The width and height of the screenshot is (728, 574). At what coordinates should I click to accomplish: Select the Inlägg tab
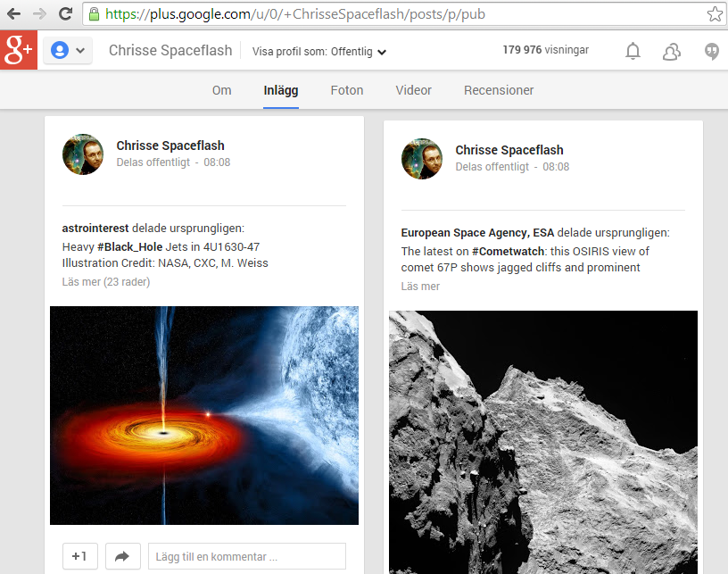tap(281, 90)
